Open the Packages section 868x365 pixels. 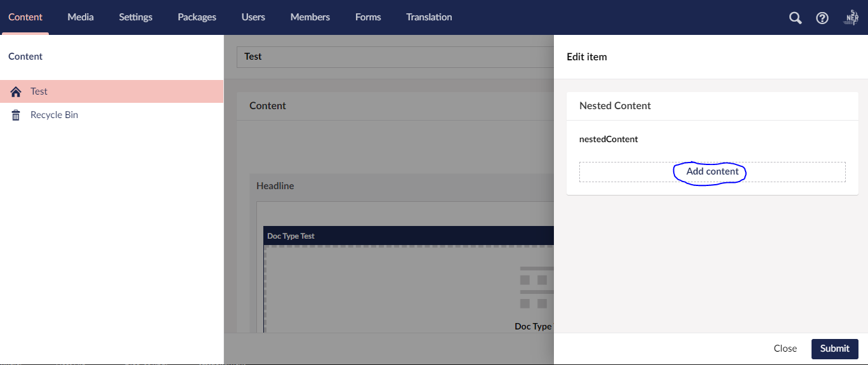(197, 17)
